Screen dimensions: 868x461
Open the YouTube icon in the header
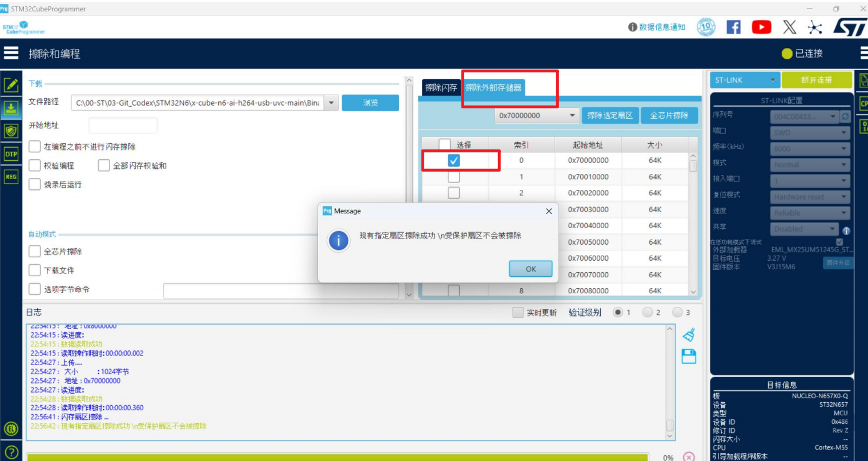pyautogui.click(x=761, y=27)
